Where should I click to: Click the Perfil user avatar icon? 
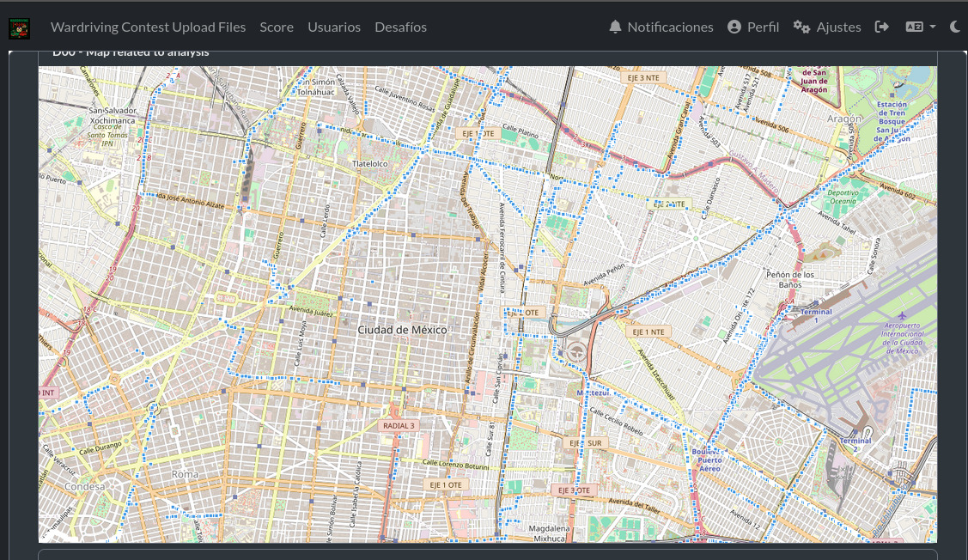(734, 27)
